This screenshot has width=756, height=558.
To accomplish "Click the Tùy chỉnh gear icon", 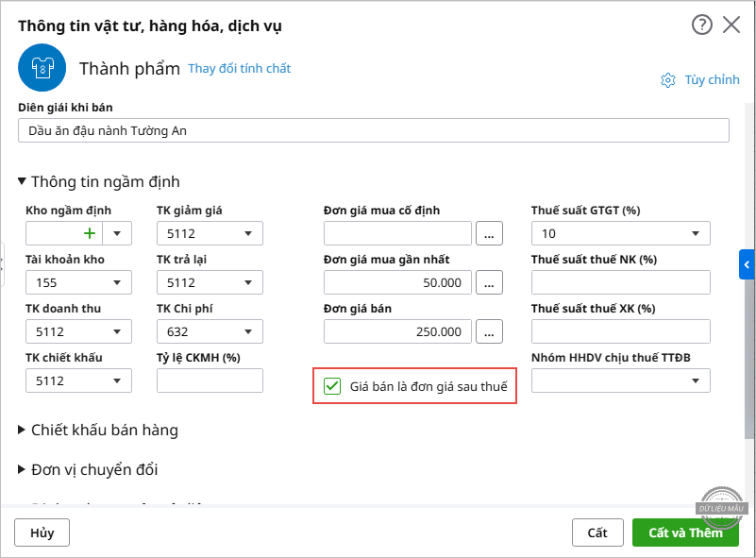I will click(668, 80).
